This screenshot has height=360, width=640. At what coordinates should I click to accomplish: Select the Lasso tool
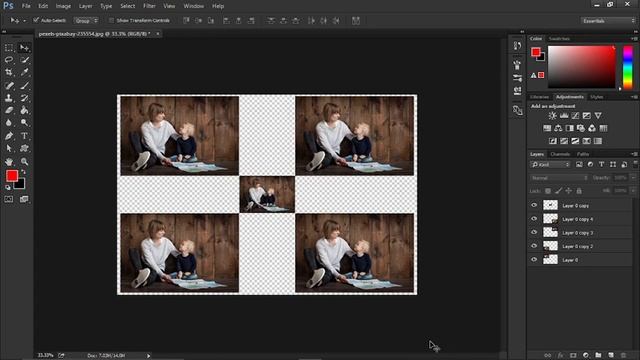[9, 60]
